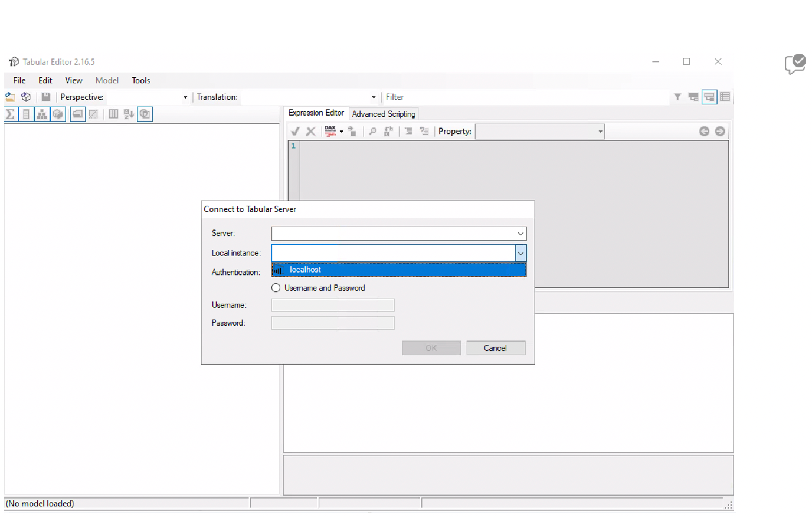Toggle the measures (sigma) visibility icon
This screenshot has width=812, height=528.
point(11,114)
